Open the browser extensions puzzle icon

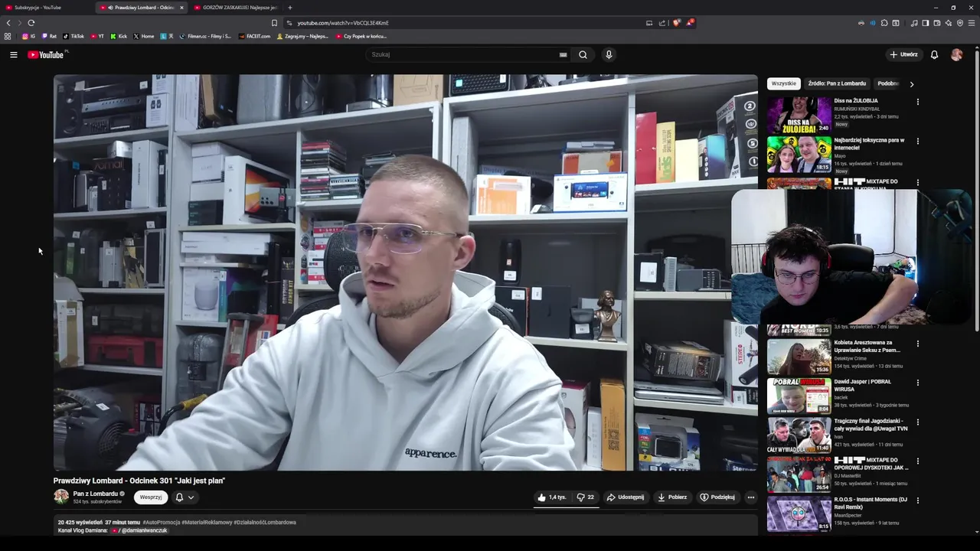[884, 23]
